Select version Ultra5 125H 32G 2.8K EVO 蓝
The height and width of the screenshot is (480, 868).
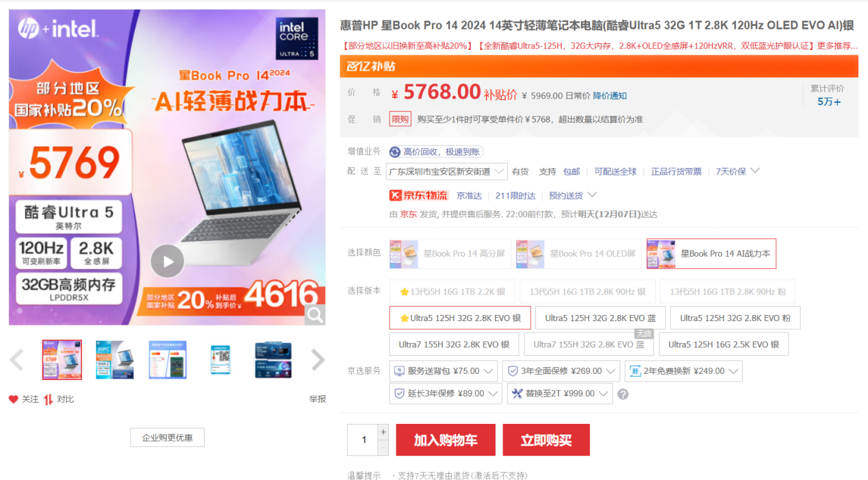click(x=600, y=318)
